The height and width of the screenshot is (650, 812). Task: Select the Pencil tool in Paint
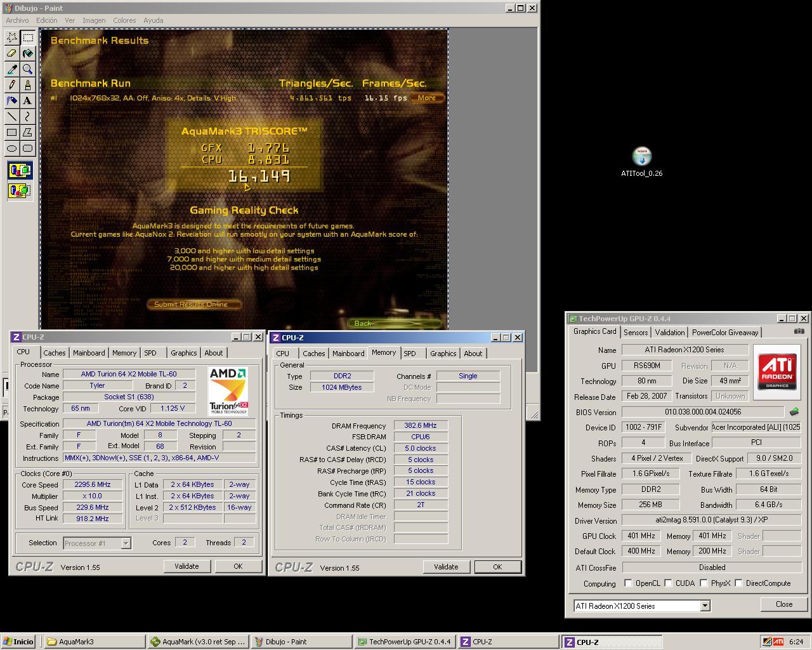pyautogui.click(x=12, y=85)
